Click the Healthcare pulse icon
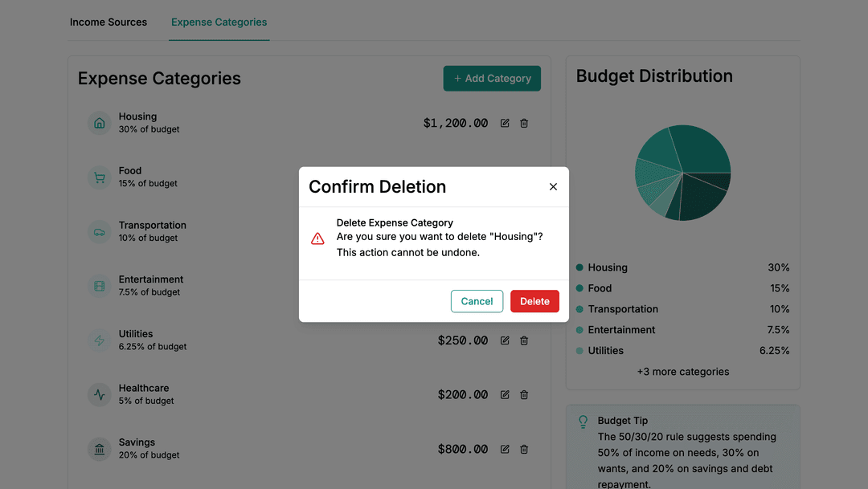 tap(99, 394)
